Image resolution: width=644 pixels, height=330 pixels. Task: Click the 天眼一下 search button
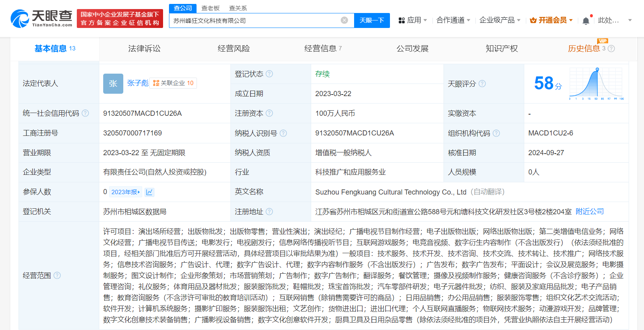click(x=372, y=20)
